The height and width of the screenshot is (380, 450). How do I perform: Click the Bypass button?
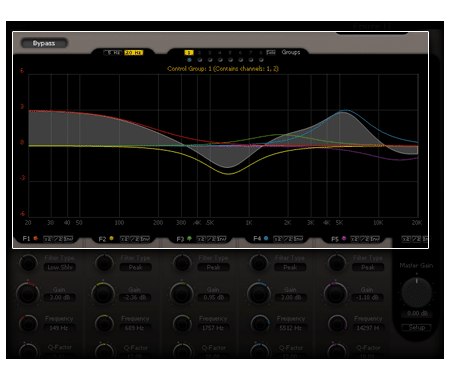click(44, 43)
